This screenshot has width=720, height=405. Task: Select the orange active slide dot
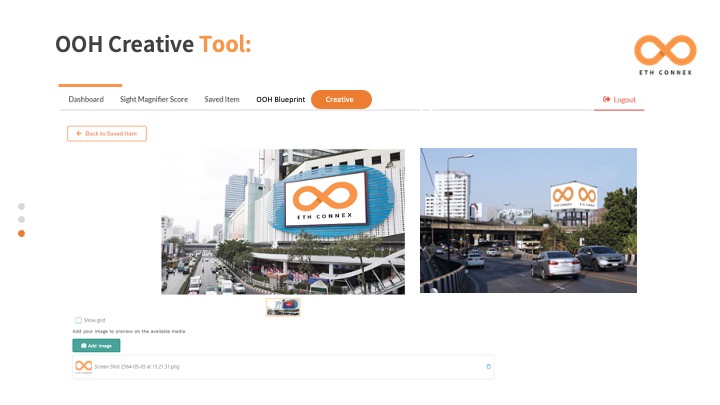pyautogui.click(x=22, y=233)
